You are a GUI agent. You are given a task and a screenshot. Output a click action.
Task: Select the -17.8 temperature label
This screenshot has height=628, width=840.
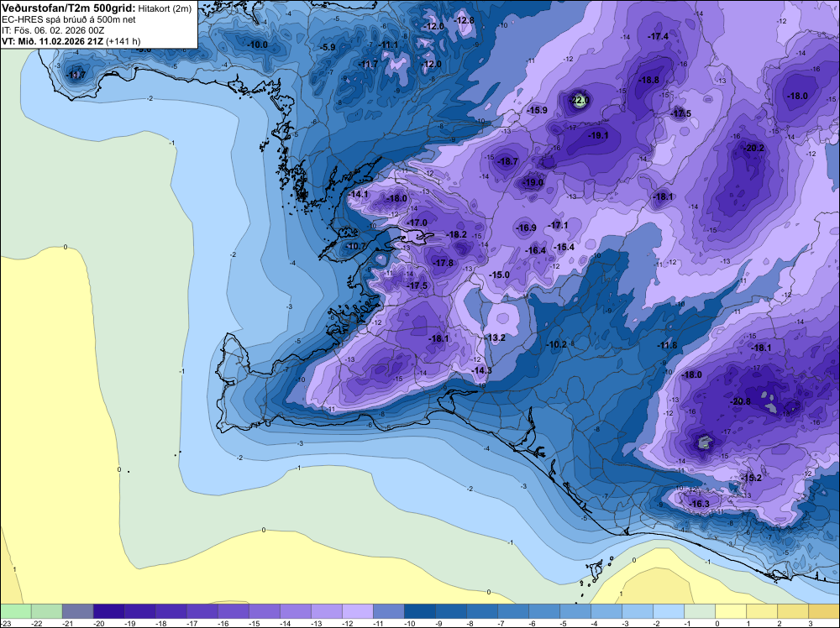[443, 263]
